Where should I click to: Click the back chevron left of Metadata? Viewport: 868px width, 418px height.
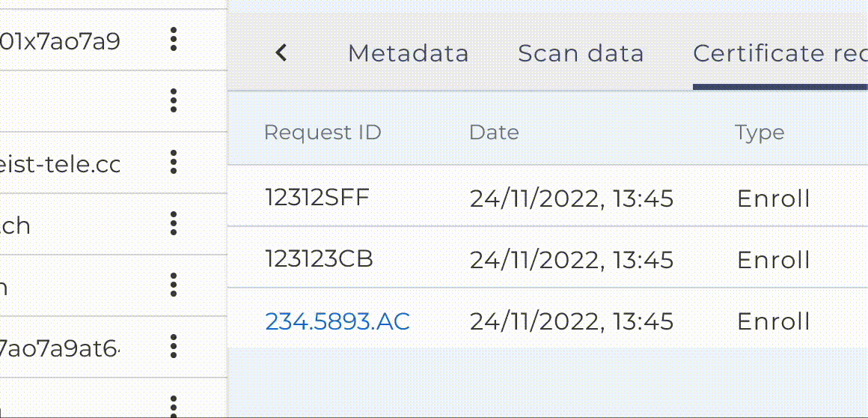point(281,52)
